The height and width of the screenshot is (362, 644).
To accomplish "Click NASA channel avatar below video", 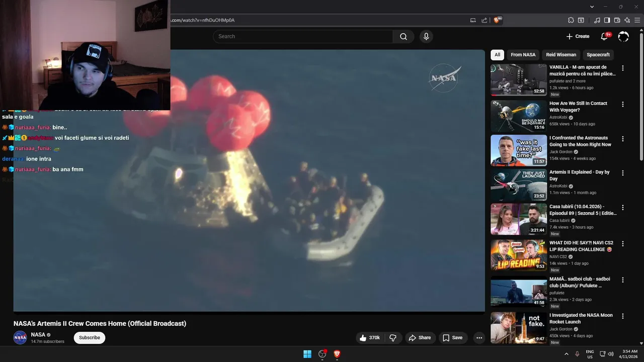I will tap(20, 337).
